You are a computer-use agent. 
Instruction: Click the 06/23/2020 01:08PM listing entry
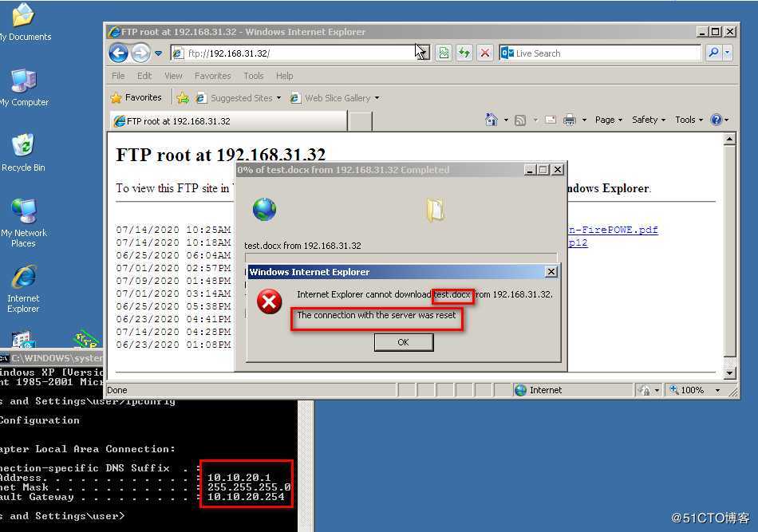click(174, 345)
